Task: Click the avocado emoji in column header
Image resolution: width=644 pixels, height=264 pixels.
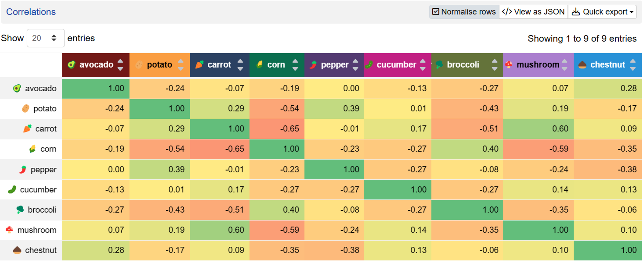Action: [71, 65]
